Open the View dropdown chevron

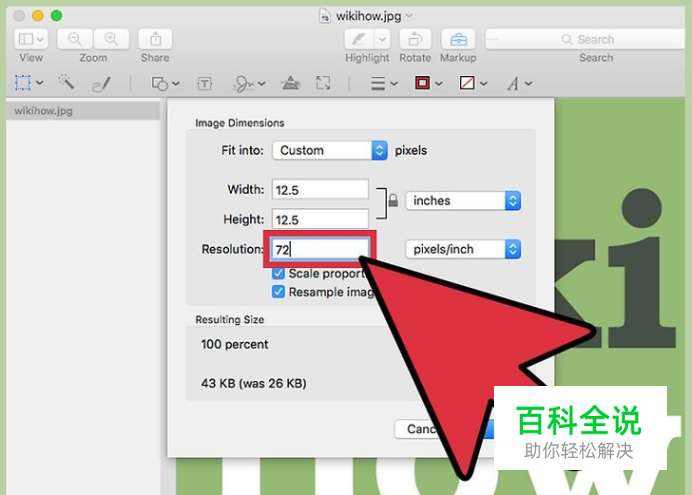point(41,40)
